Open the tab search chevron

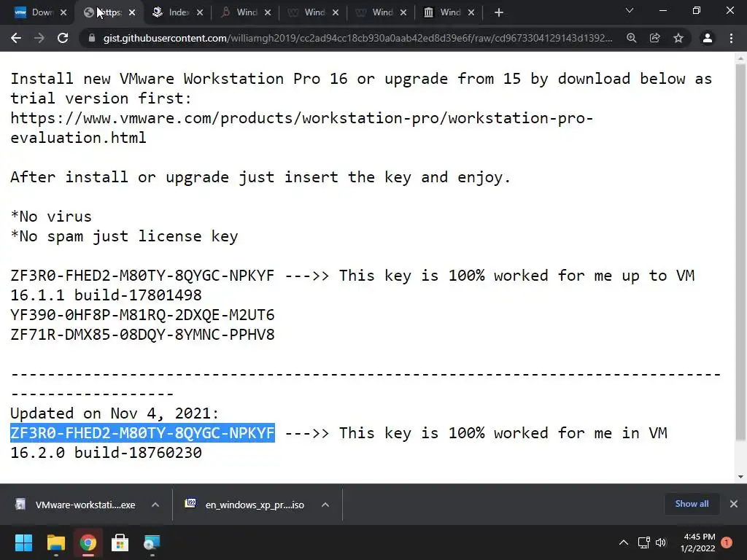630,10
